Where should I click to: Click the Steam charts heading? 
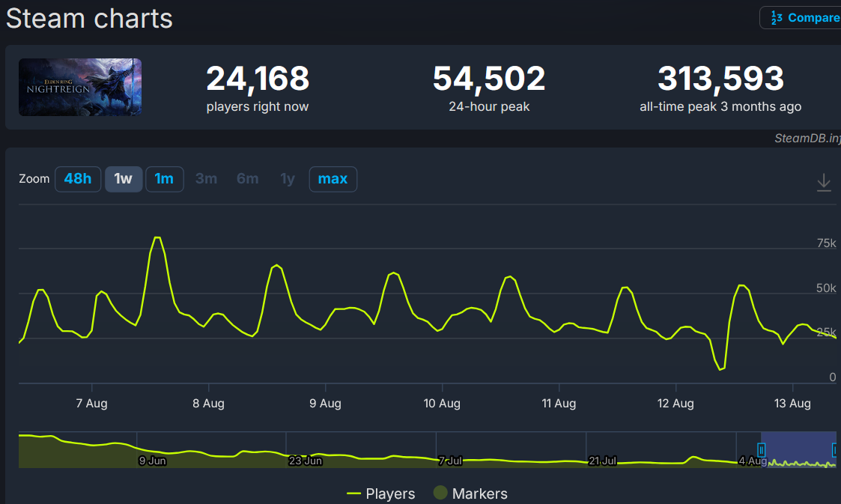click(x=89, y=18)
